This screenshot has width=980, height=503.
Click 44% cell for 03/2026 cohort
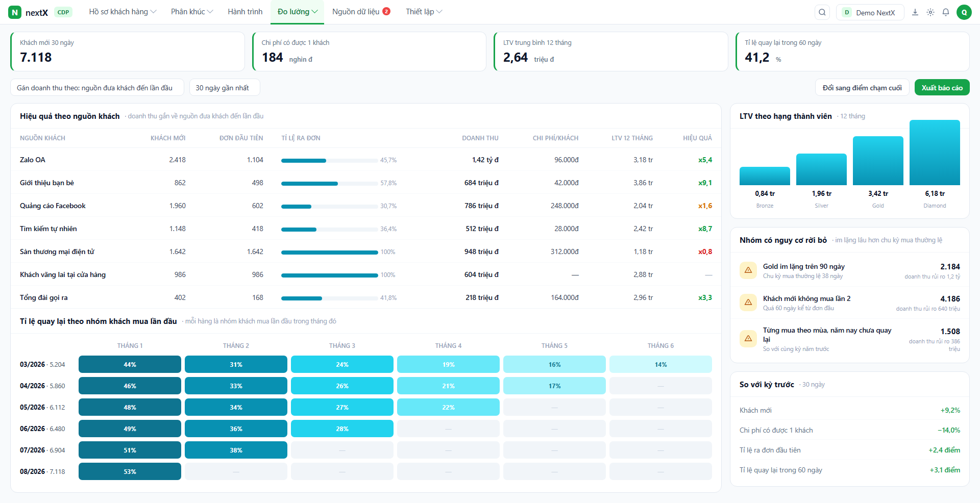click(x=130, y=364)
